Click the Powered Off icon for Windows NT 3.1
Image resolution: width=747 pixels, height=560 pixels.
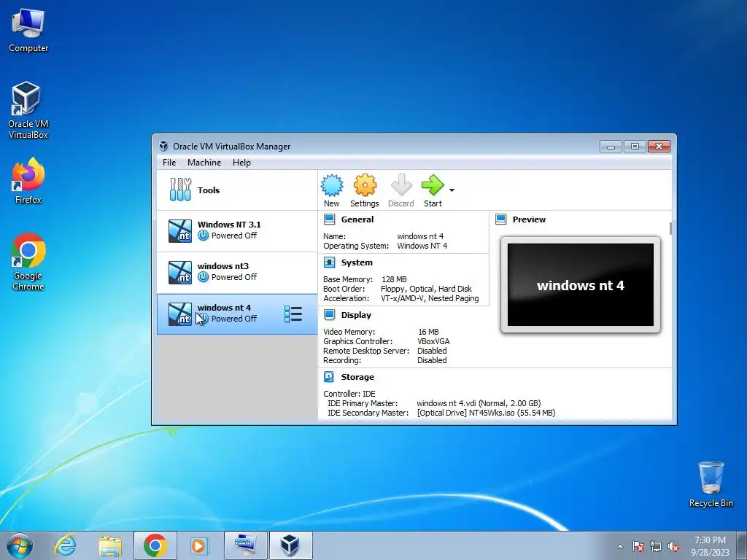point(204,236)
